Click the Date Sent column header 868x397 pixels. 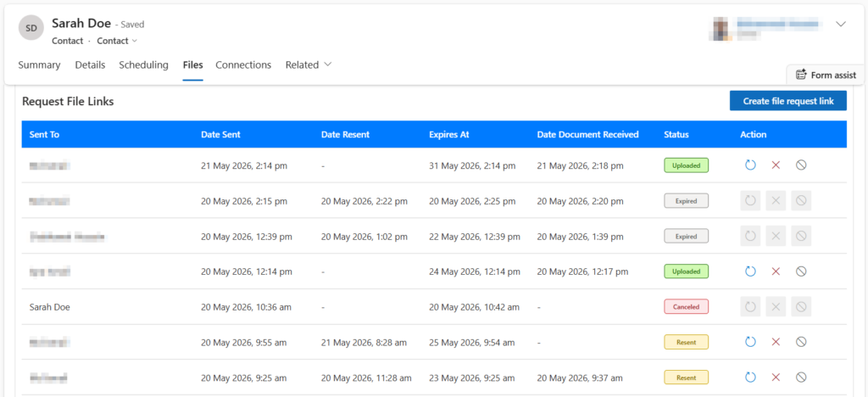pos(221,135)
